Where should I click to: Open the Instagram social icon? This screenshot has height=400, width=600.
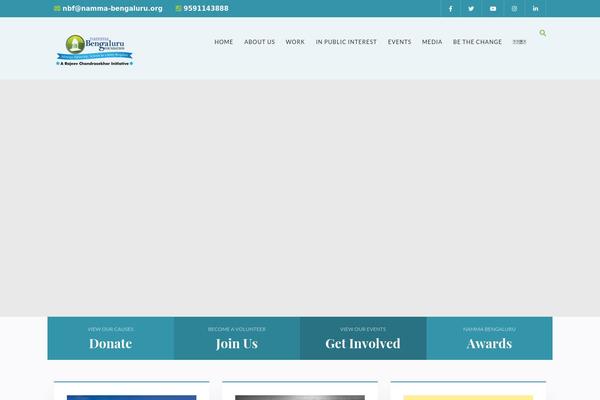click(x=514, y=8)
